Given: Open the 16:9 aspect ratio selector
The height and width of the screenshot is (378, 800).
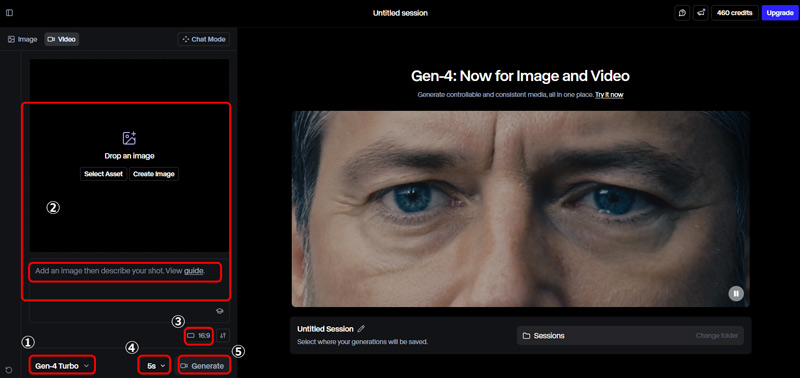Looking at the screenshot, I should pyautogui.click(x=198, y=336).
